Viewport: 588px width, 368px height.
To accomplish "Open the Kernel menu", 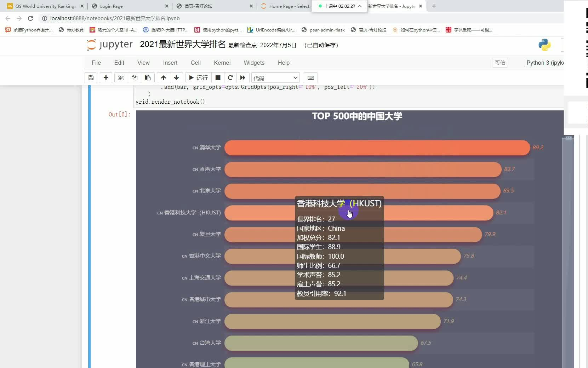I will [222, 63].
